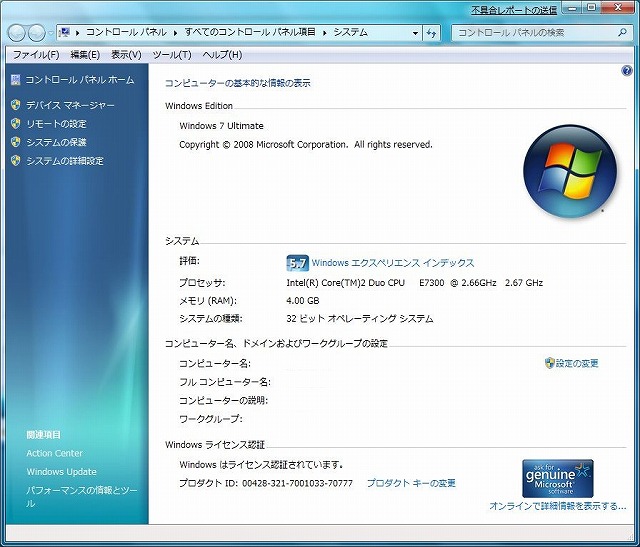Click the product ID 00428-321-7001033-70777
Image resolution: width=640 pixels, height=547 pixels.
pos(297,483)
